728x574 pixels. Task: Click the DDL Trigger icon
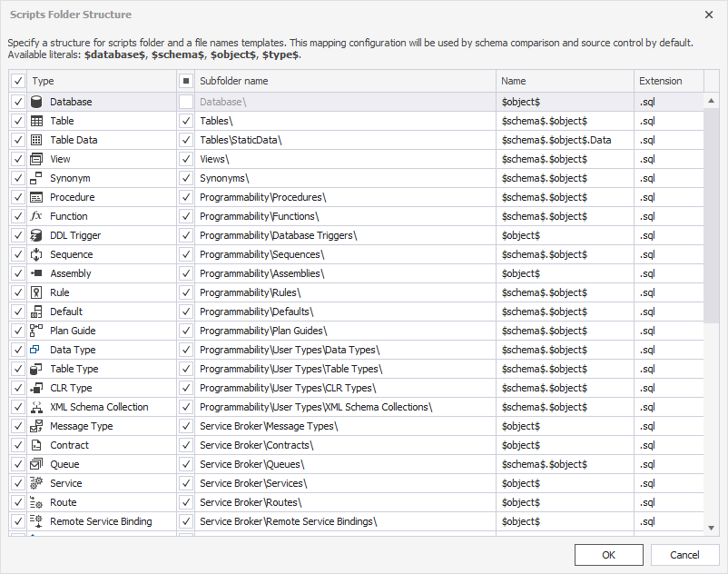[36, 235]
